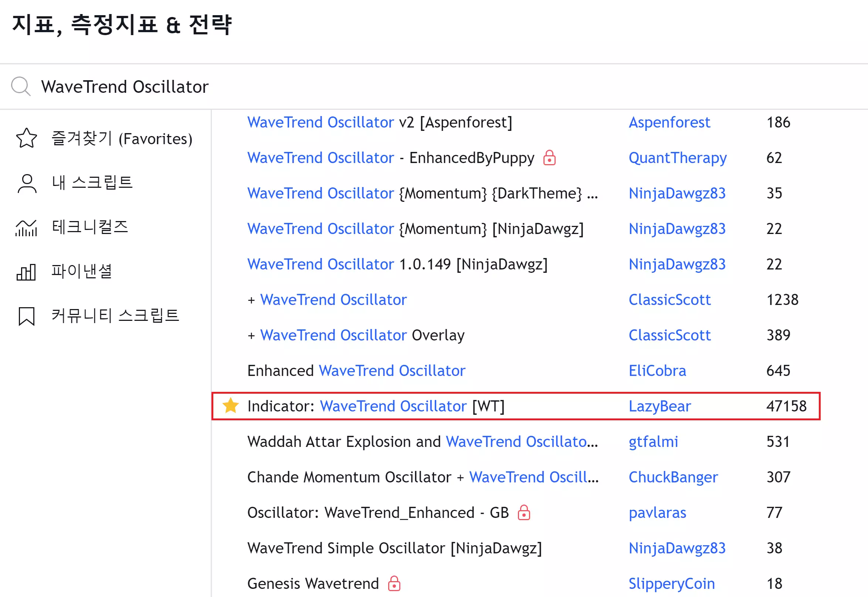Screen dimensions: 868x597
Task: Open author Aspenforest profile
Action: 669,123
